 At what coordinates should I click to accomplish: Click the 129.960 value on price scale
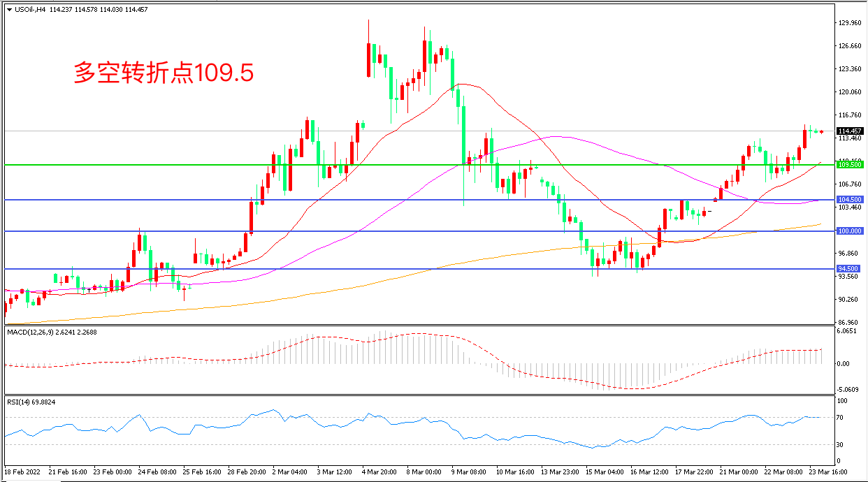(850, 23)
